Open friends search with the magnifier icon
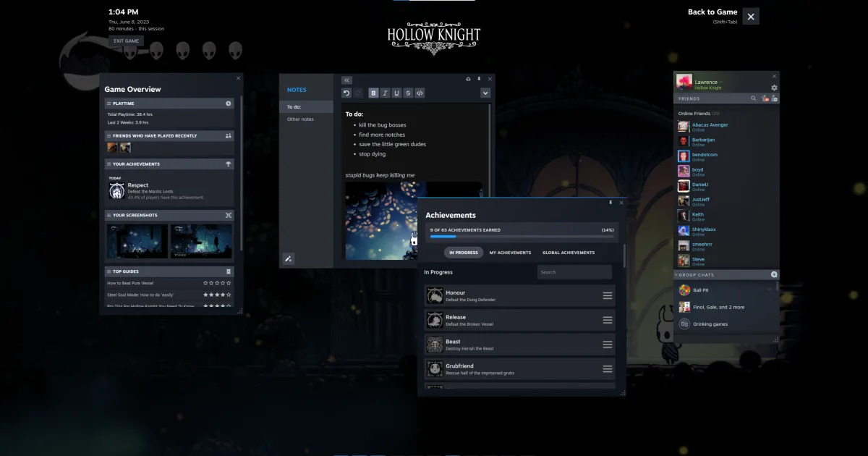Viewport: 868px width, 456px height. point(753,98)
